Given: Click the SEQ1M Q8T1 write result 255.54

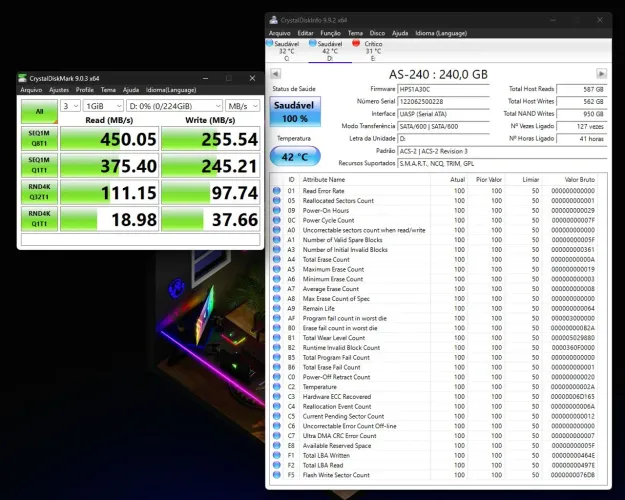Looking at the screenshot, I should 210,139.
